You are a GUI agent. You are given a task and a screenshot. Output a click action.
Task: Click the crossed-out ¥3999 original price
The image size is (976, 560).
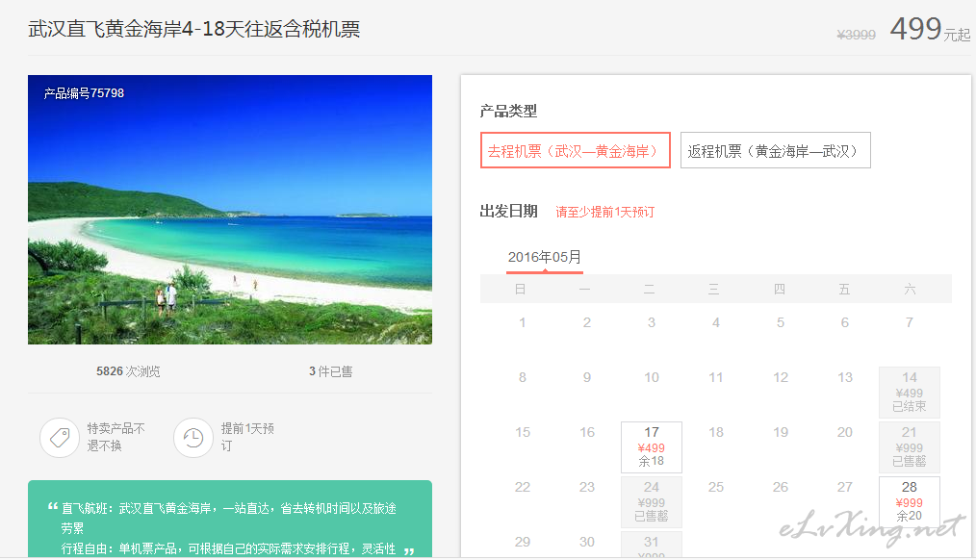[x=857, y=35]
